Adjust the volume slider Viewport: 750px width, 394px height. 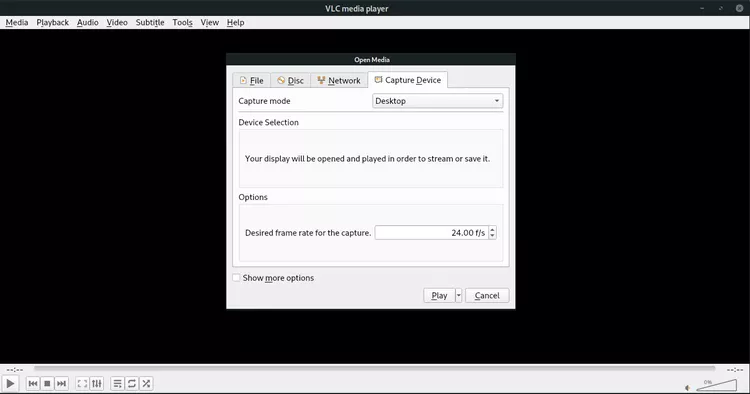pos(717,385)
